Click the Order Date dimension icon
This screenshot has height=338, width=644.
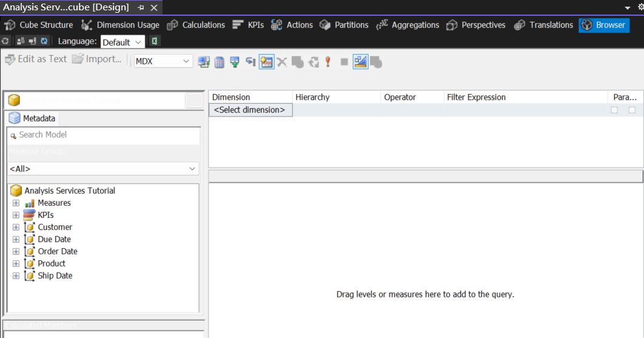click(x=30, y=252)
